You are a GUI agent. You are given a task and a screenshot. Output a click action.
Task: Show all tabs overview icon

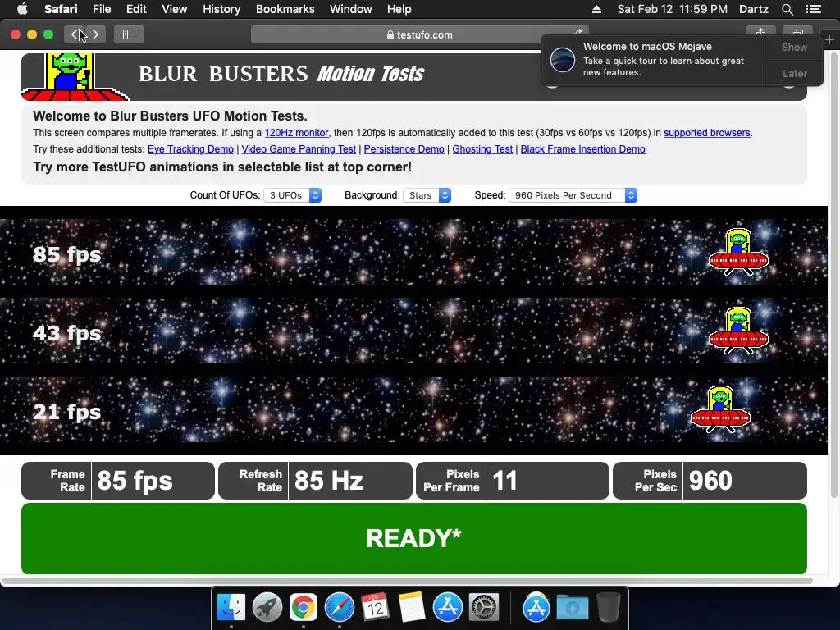tap(797, 32)
